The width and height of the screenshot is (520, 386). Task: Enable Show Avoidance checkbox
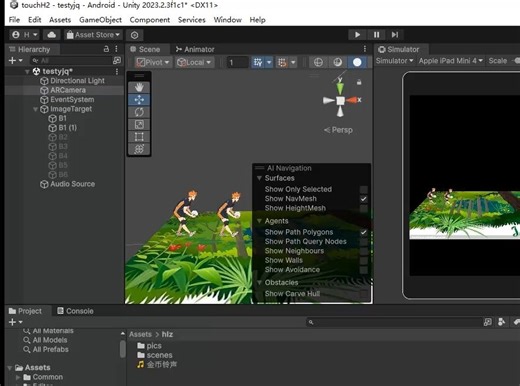[364, 270]
